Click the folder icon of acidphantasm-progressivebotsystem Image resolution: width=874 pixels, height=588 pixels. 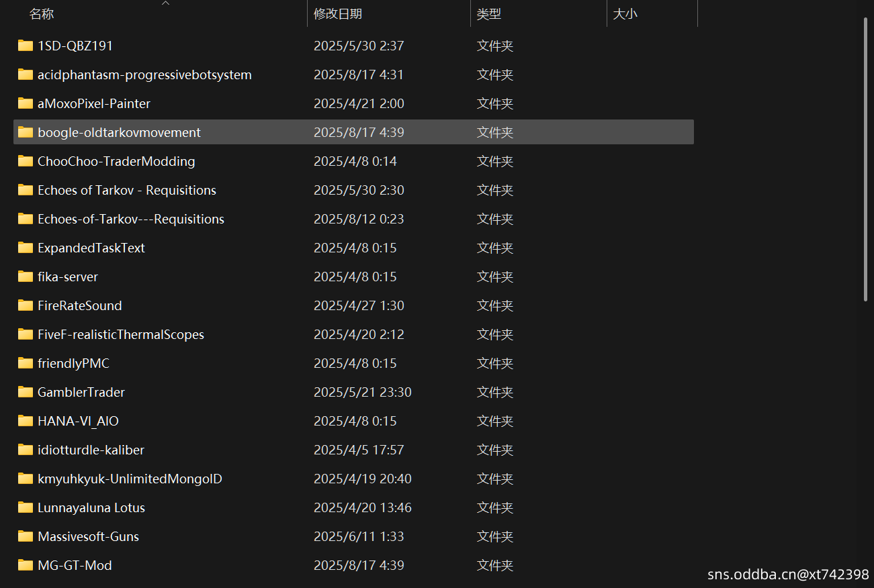[x=26, y=75]
